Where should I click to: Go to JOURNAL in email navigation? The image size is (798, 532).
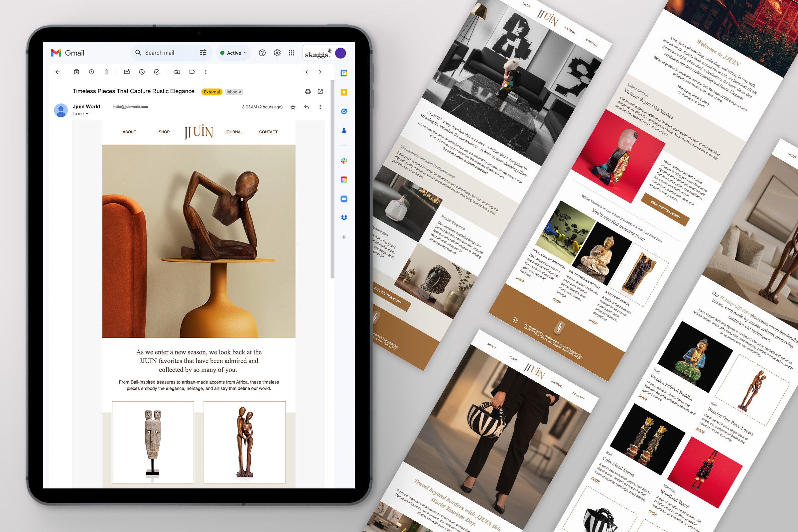coord(233,132)
